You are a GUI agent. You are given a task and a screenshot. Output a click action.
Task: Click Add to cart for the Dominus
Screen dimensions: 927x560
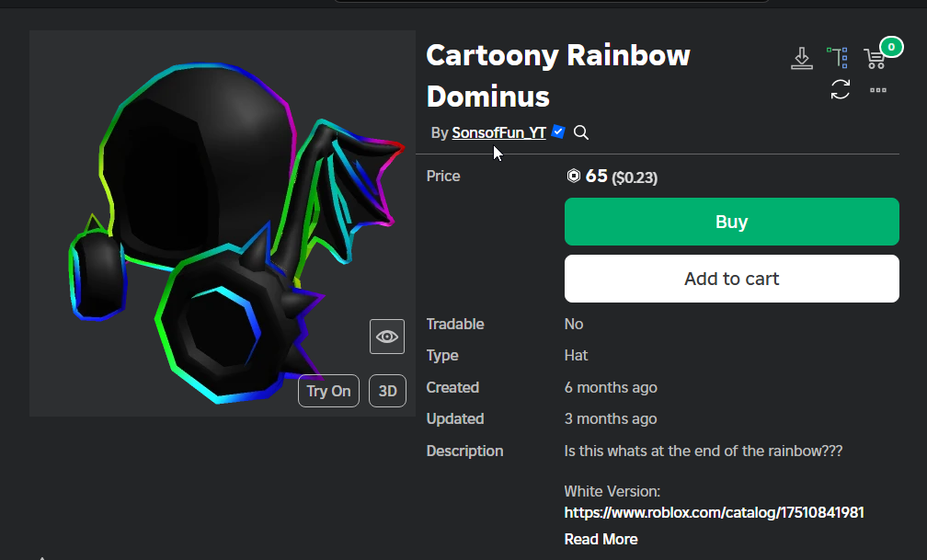[731, 279]
